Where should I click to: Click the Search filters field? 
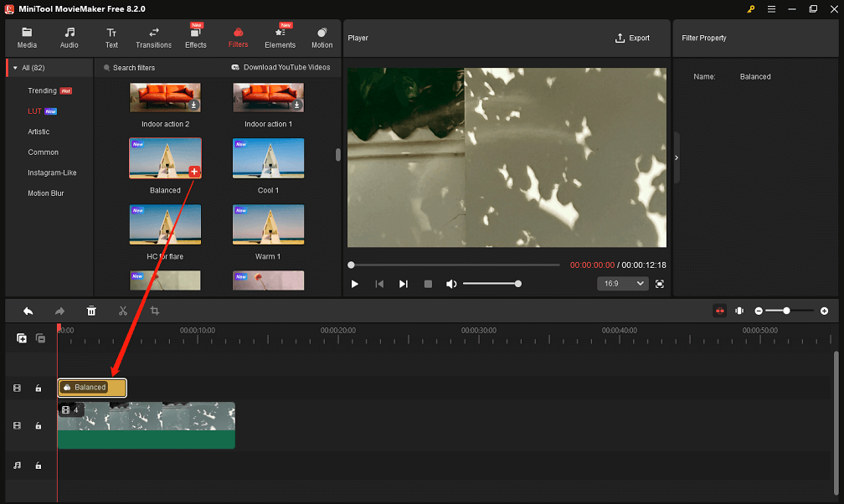tap(162, 68)
